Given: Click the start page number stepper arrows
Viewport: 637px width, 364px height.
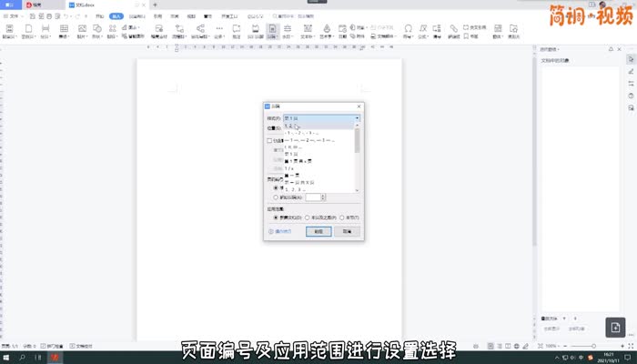Looking at the screenshot, I should coord(322,197).
